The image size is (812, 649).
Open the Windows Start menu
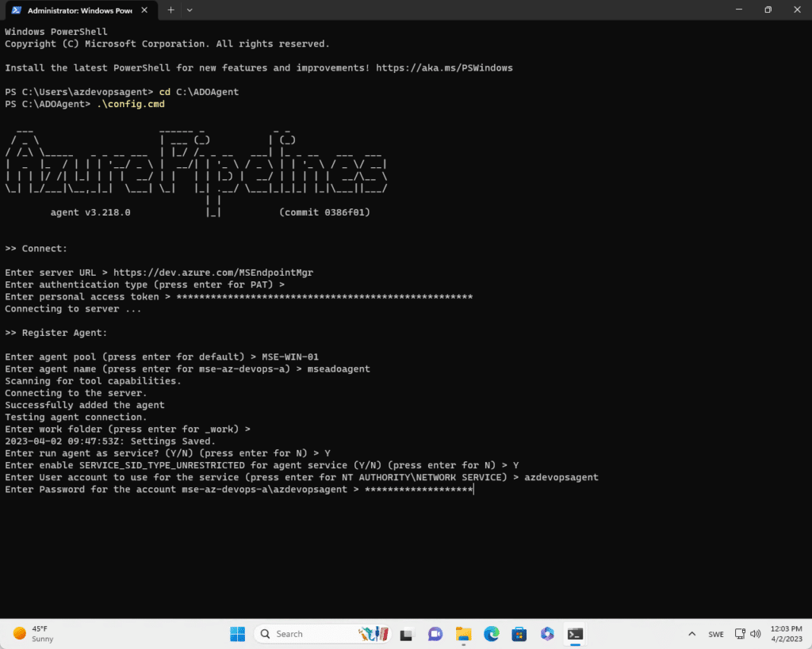(238, 634)
